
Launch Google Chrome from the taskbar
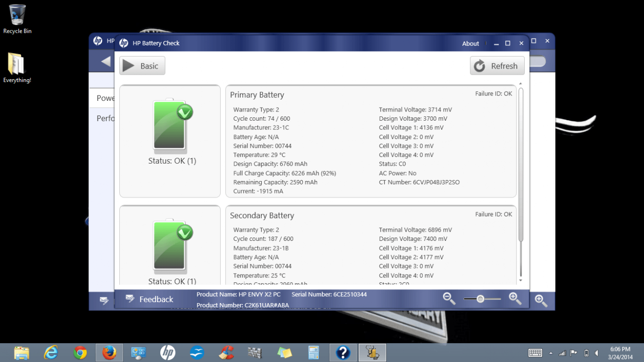click(80, 353)
